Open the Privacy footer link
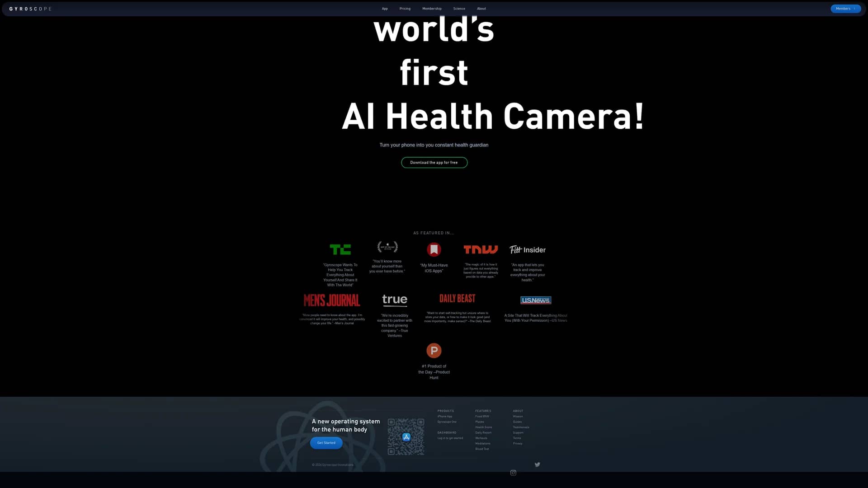 pos(518,444)
